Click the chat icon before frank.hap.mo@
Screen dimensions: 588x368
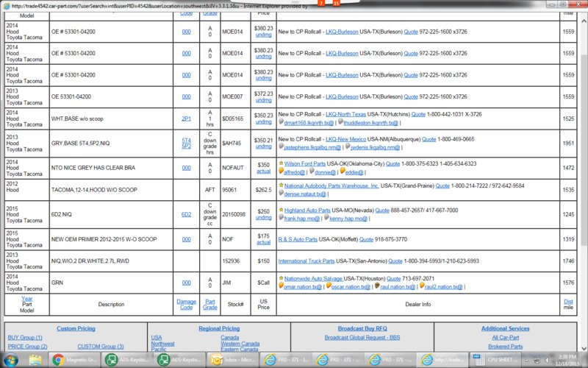[x=282, y=217]
